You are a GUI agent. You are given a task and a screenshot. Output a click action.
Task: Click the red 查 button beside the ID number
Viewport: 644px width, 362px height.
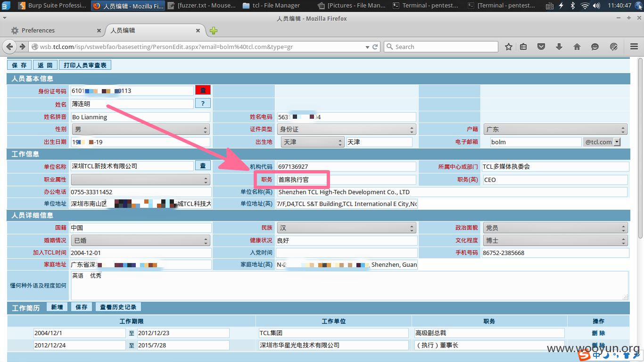pyautogui.click(x=203, y=90)
